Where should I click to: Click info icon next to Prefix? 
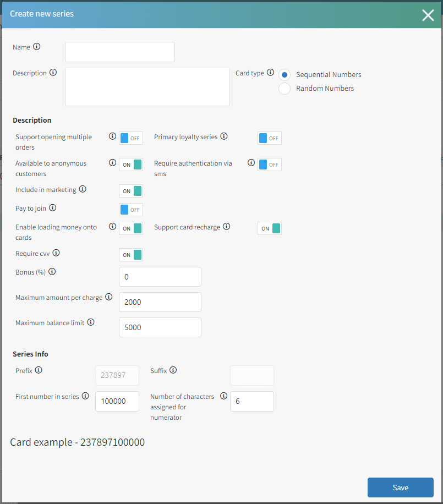pos(39,370)
